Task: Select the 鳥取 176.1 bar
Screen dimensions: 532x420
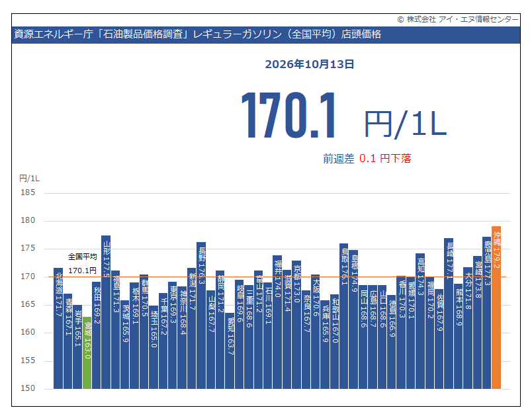Action: tap(343, 316)
